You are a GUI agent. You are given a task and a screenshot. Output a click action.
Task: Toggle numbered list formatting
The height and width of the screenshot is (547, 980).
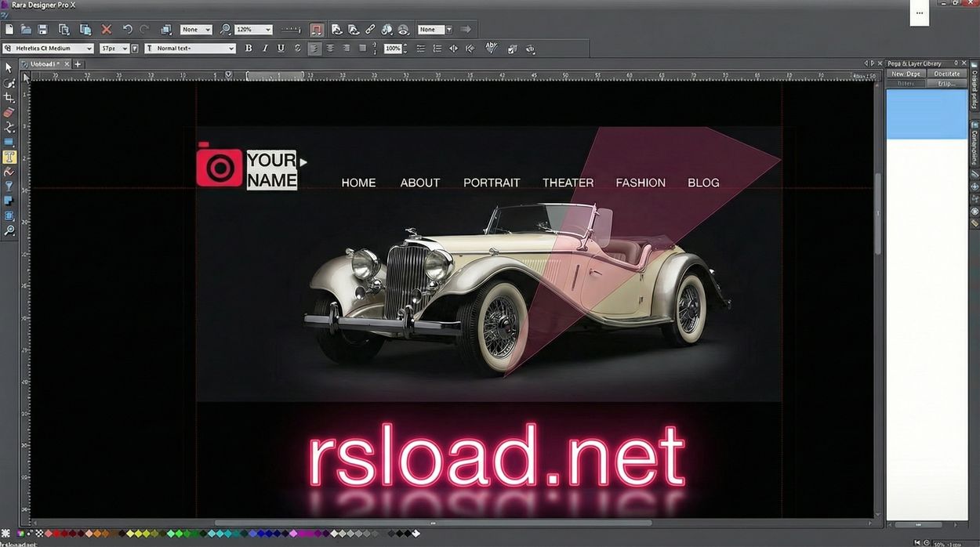(437, 49)
